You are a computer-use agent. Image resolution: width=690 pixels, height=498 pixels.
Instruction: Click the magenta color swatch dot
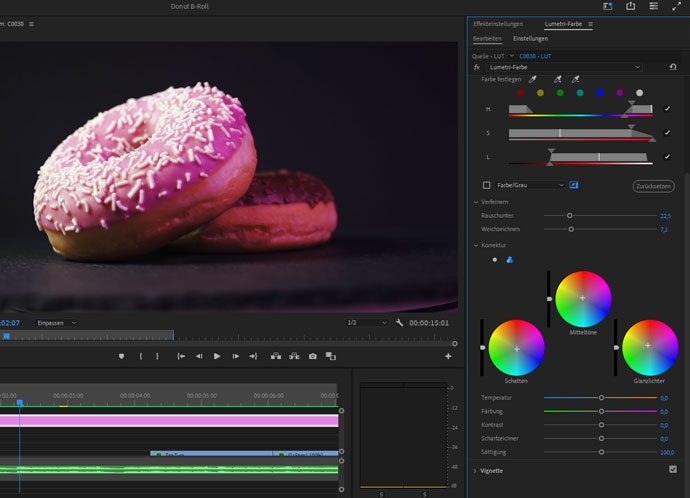(x=619, y=93)
